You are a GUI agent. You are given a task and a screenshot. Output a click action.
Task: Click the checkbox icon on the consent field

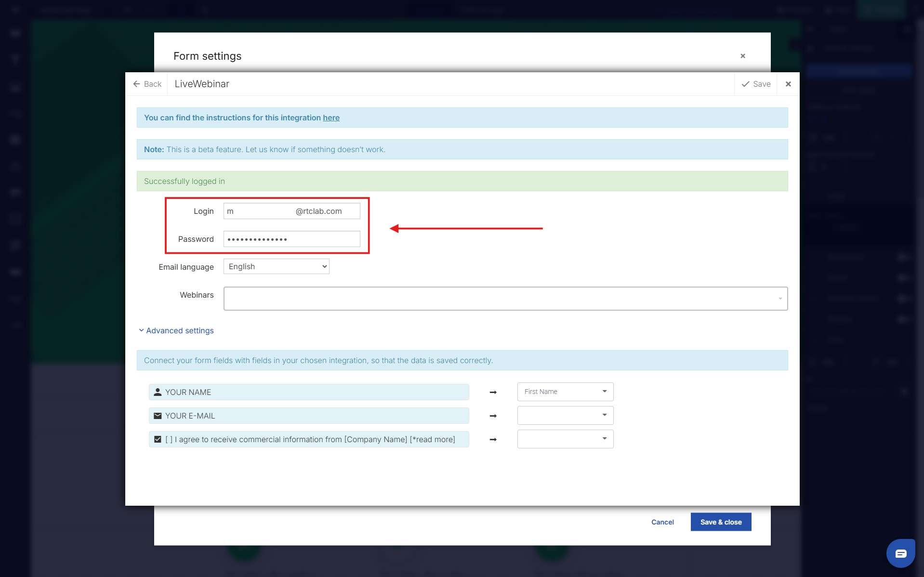tap(158, 439)
